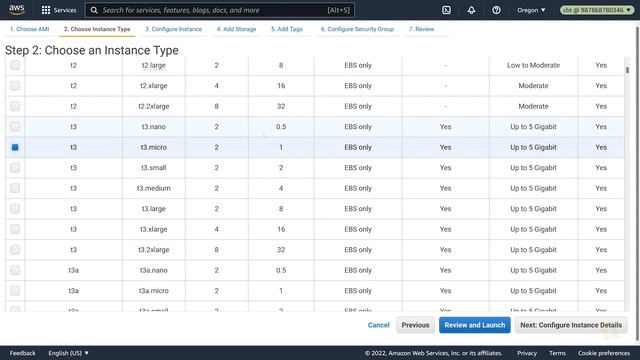Click the instance table scrollbar thumb
Viewport: 640px width, 360px height.
[x=627, y=70]
